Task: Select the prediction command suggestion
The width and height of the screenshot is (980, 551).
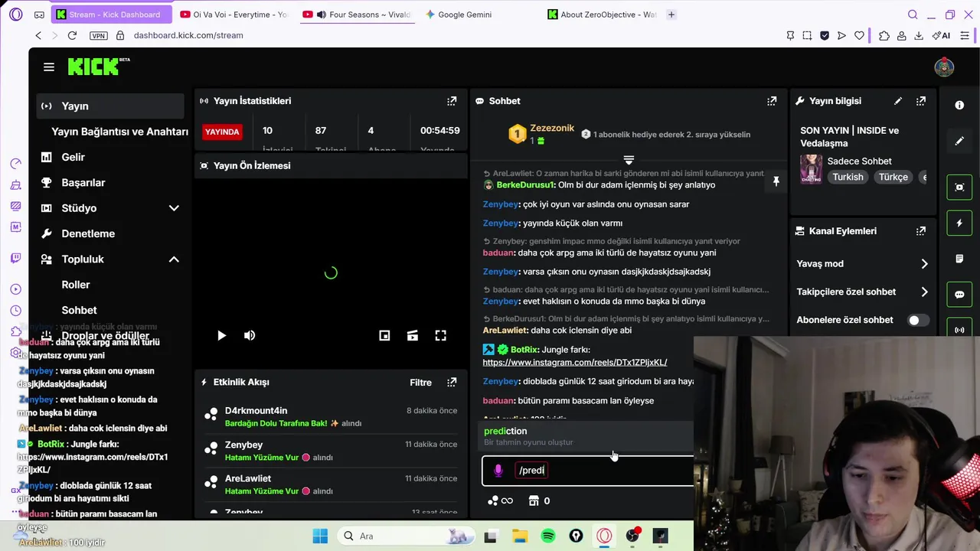Action: click(587, 436)
